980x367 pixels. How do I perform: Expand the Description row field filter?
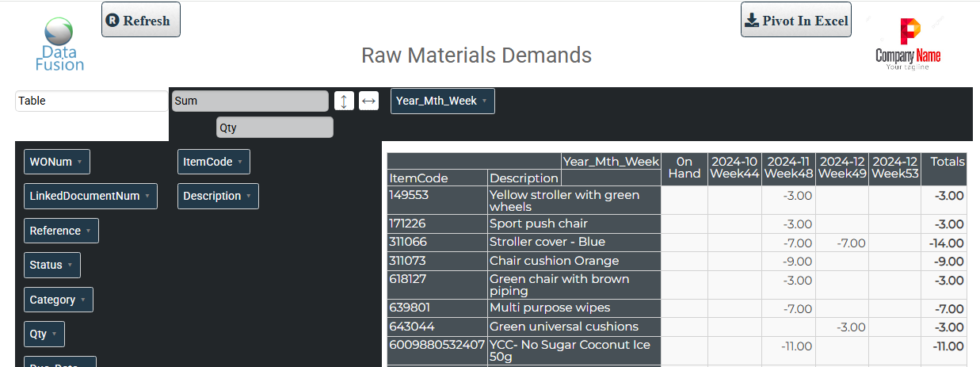coord(248,196)
